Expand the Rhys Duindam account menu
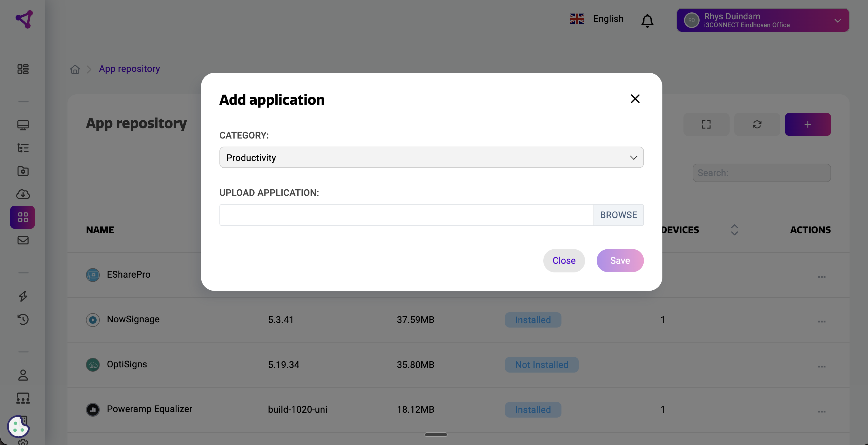 [x=762, y=20]
